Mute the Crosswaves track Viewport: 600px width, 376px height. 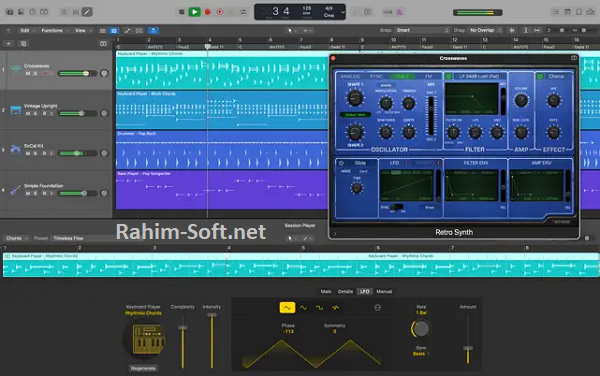tap(28, 73)
